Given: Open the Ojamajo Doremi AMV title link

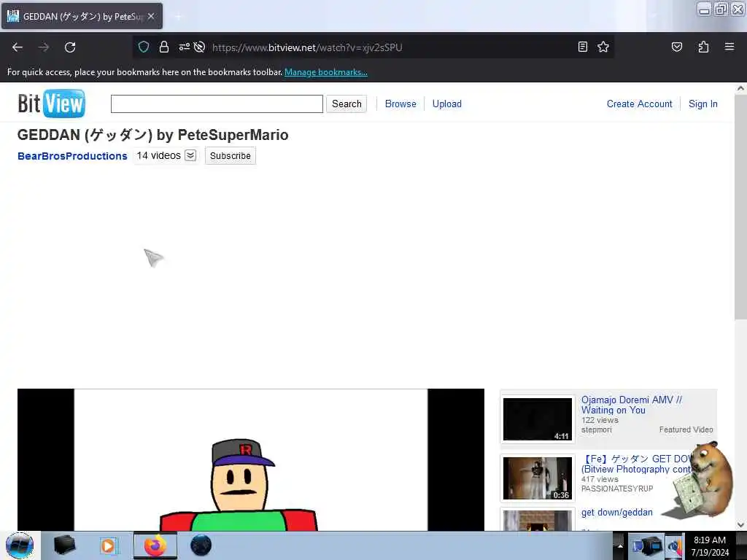Looking at the screenshot, I should (631, 405).
